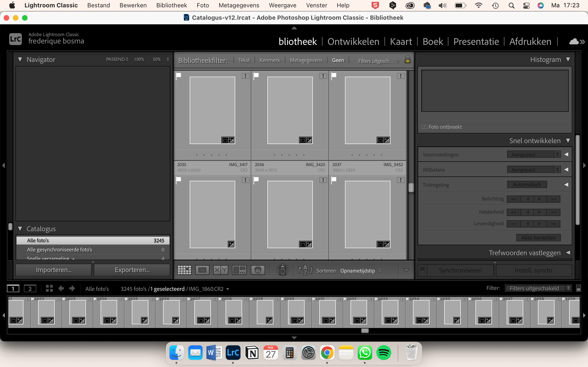Click the filmstrip horizontal scrollbar handle

365,331
